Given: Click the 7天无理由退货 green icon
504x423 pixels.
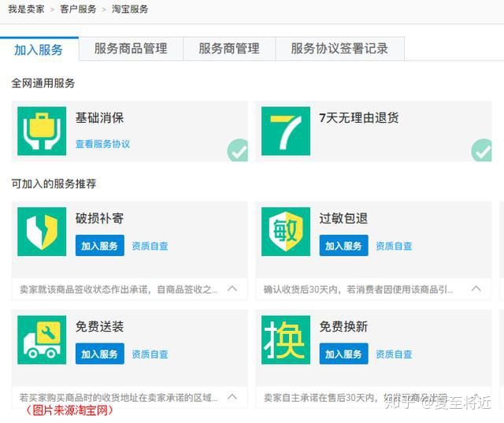Looking at the screenshot, I should 286,131.
